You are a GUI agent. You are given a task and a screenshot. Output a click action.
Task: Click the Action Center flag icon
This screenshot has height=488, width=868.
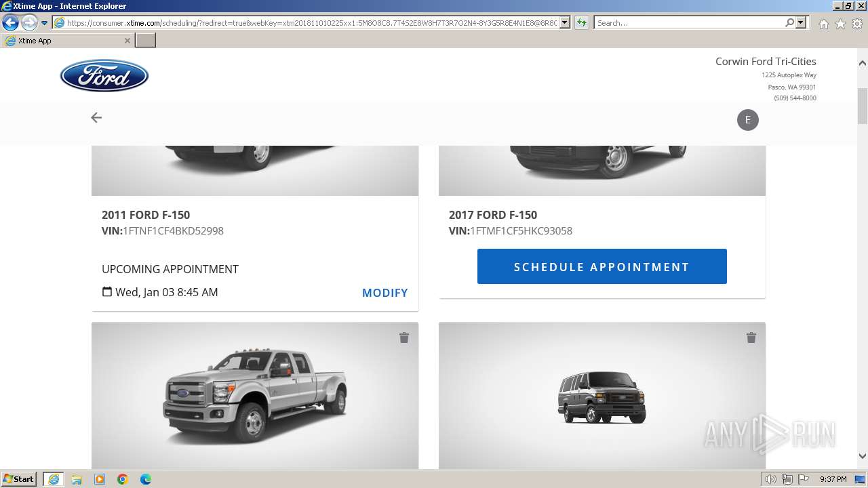click(804, 479)
